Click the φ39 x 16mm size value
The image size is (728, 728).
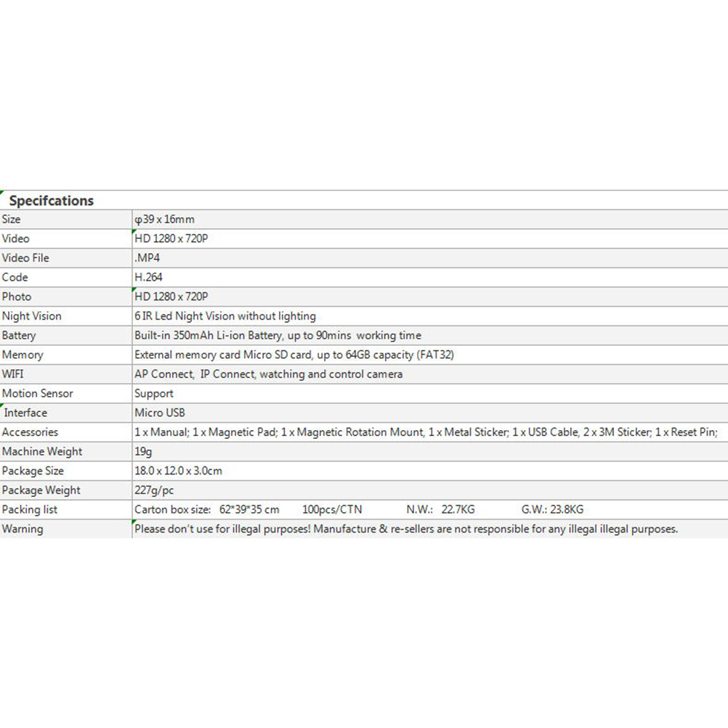[165, 219]
